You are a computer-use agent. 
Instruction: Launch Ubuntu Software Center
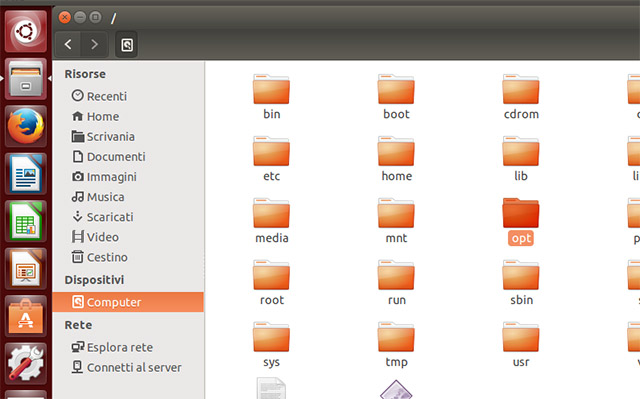click(x=26, y=316)
